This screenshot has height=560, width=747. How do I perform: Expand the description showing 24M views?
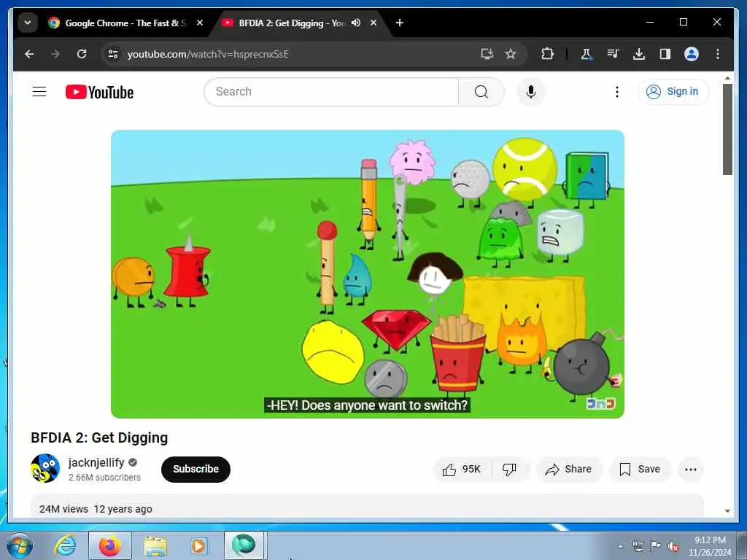[367, 506]
